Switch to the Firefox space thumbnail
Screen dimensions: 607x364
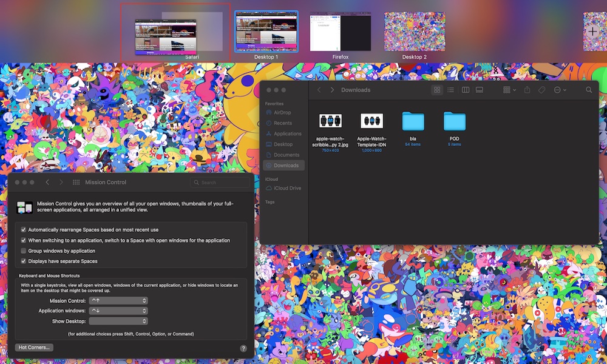(341, 32)
